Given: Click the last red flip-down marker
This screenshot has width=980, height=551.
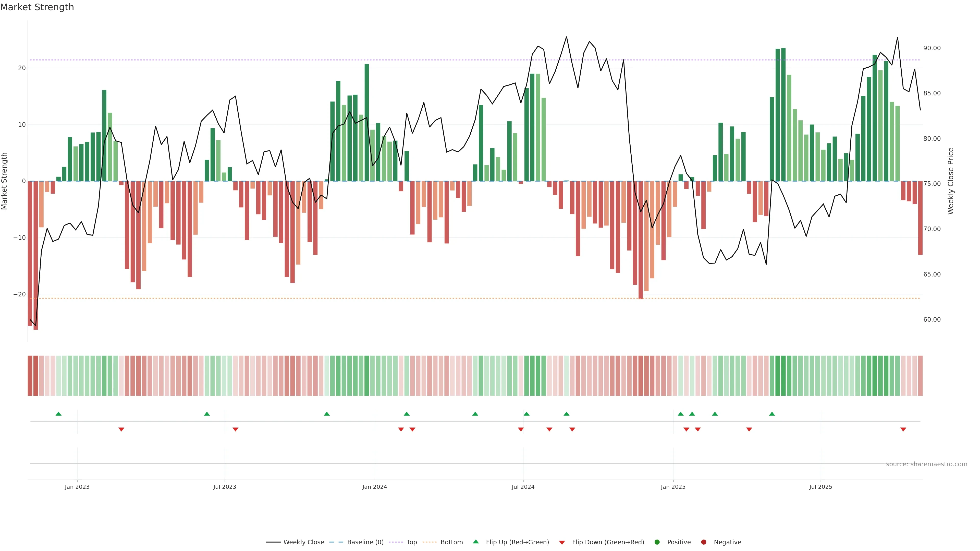Looking at the screenshot, I should point(903,429).
